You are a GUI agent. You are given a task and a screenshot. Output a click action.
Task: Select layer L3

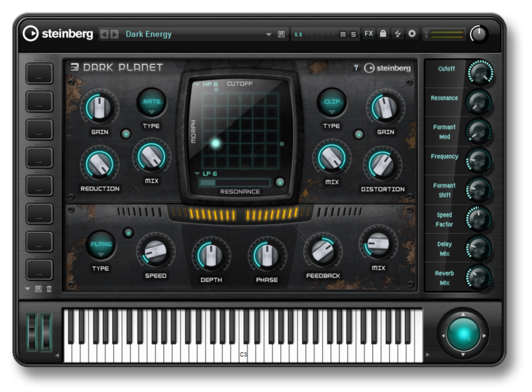(320, 34)
